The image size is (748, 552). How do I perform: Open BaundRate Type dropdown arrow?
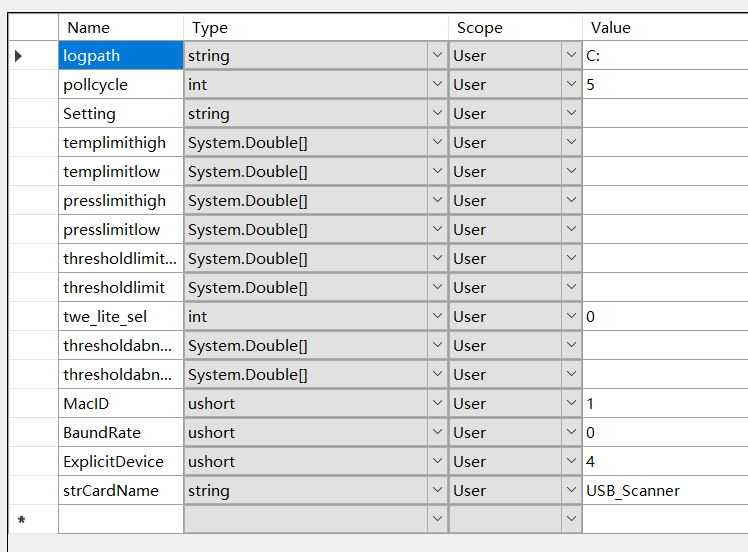pos(437,432)
